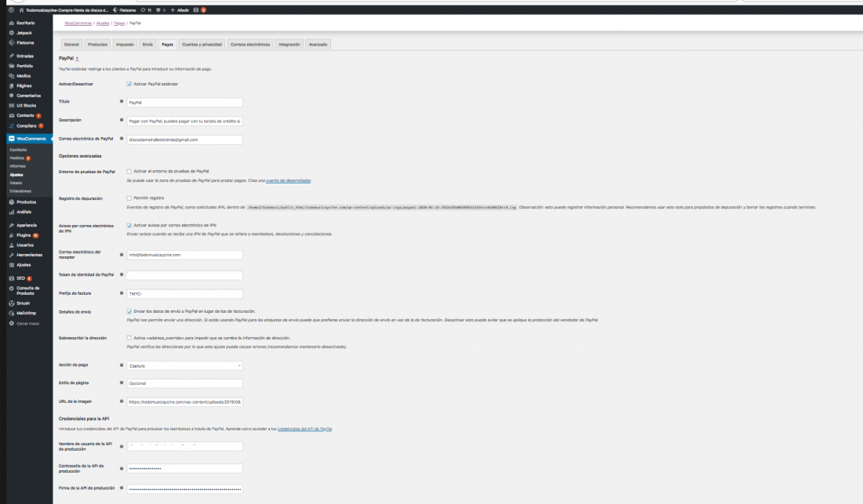The height and width of the screenshot is (504, 863).
Task: Click the back arrow link next to PayPal heading
Action: 77,58
